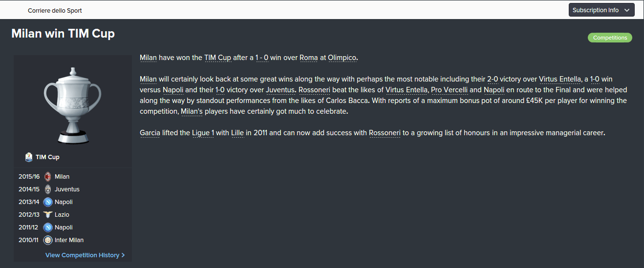Click the Milan club crest icon
The height and width of the screenshot is (268, 644).
tap(47, 177)
